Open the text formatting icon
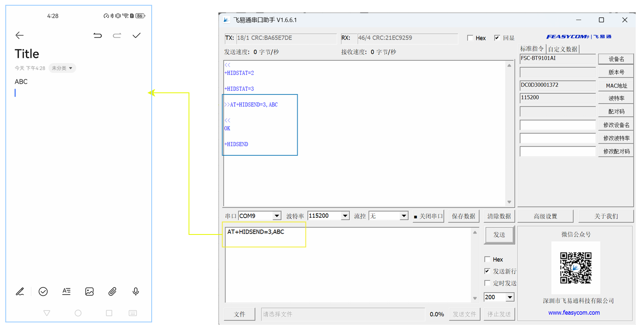Image resolution: width=644 pixels, height=331 pixels. [x=66, y=292]
